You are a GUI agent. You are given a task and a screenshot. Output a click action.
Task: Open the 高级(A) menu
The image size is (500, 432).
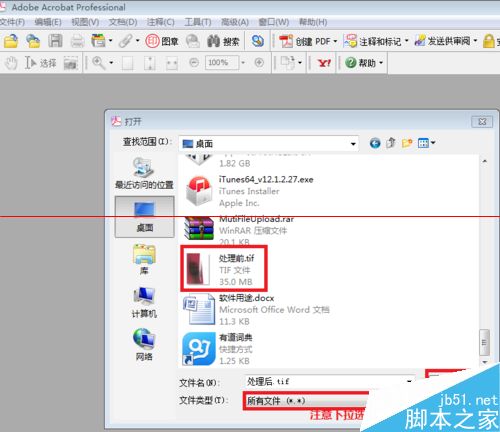(x=235, y=22)
